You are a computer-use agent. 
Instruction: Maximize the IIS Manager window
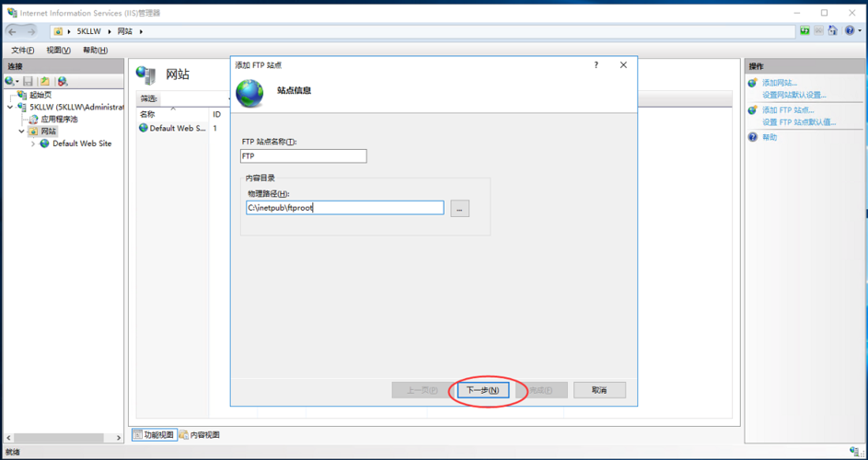click(x=824, y=13)
